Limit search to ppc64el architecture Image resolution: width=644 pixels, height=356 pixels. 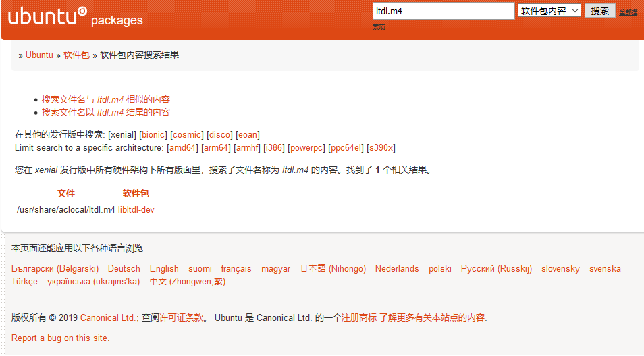[346, 147]
